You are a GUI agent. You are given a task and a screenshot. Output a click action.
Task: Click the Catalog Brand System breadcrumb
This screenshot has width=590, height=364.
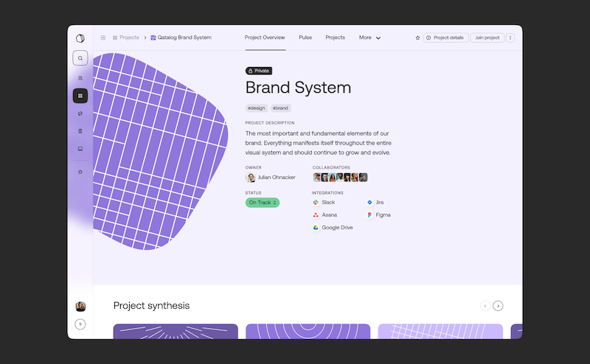(x=181, y=38)
